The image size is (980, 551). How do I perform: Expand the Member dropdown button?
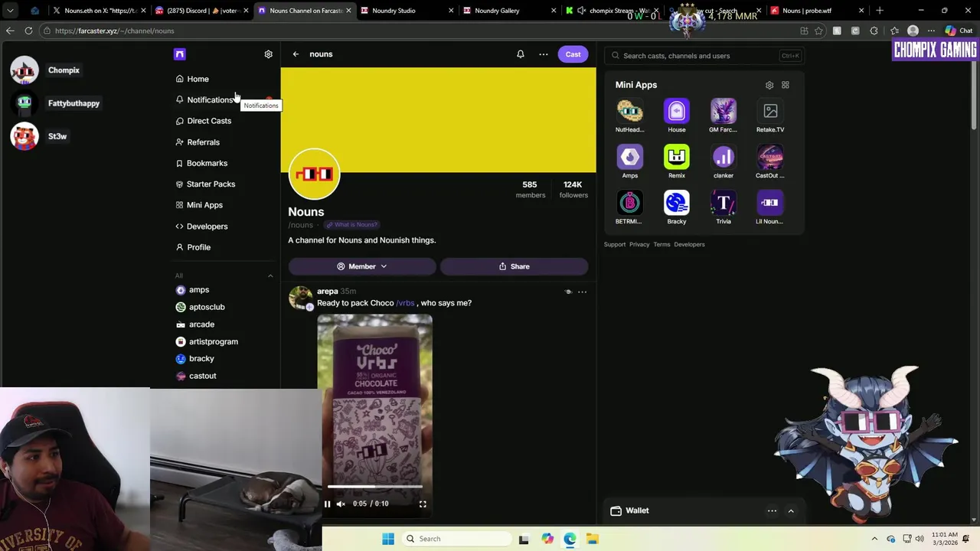[362, 266]
